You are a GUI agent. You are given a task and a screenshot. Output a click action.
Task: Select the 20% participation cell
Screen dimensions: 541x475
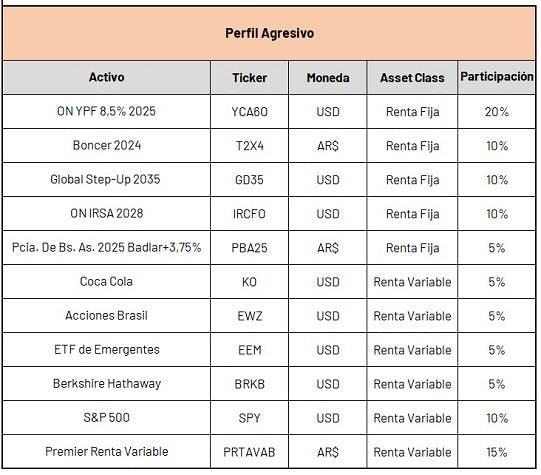coord(496,111)
